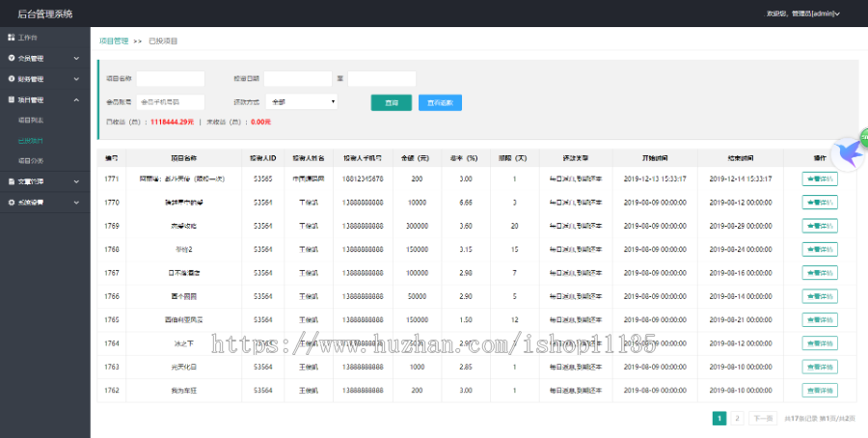Click the 项目名称 column header
The image size is (868, 438).
click(x=184, y=158)
